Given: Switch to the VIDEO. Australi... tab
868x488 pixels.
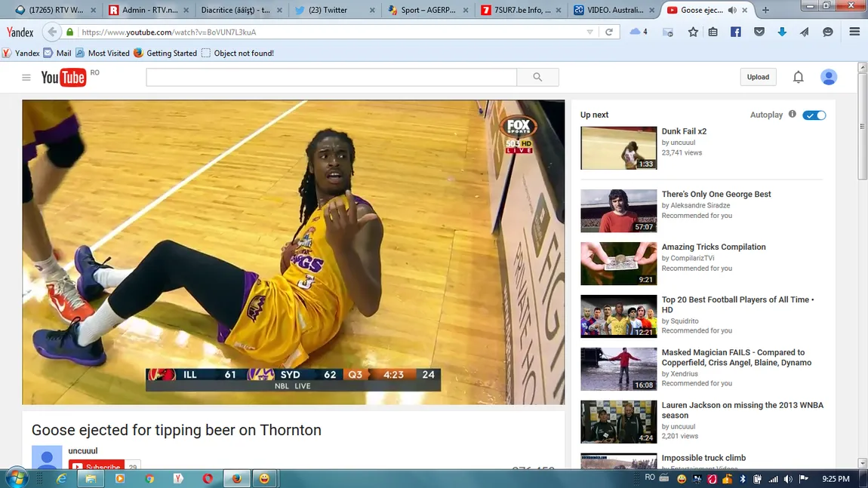Looking at the screenshot, I should point(614,10).
